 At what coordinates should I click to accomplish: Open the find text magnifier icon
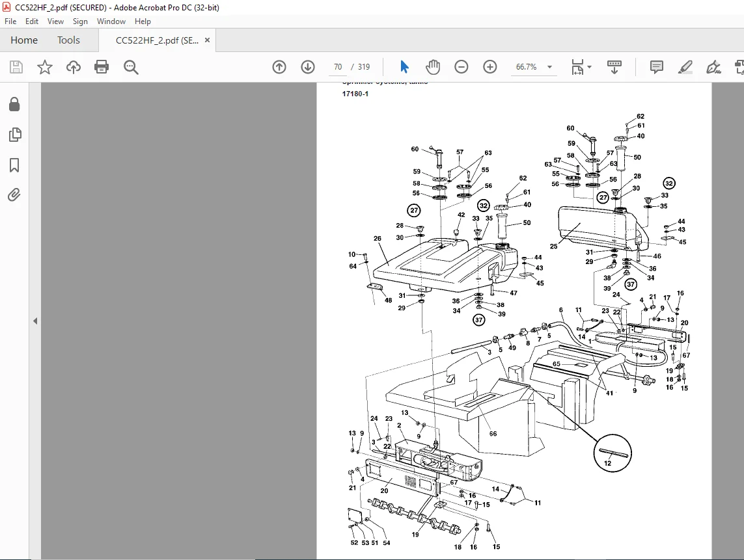131,68
